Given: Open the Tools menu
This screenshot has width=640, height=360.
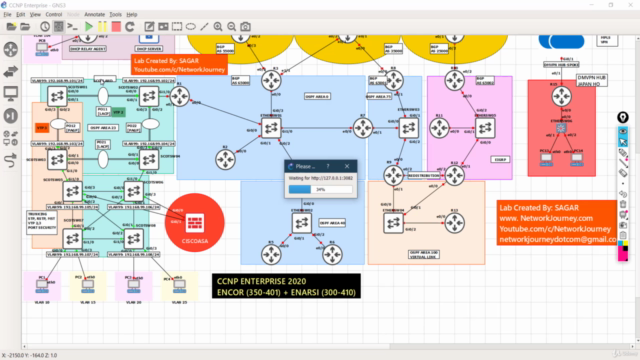Looking at the screenshot, I should pyautogui.click(x=116, y=14).
